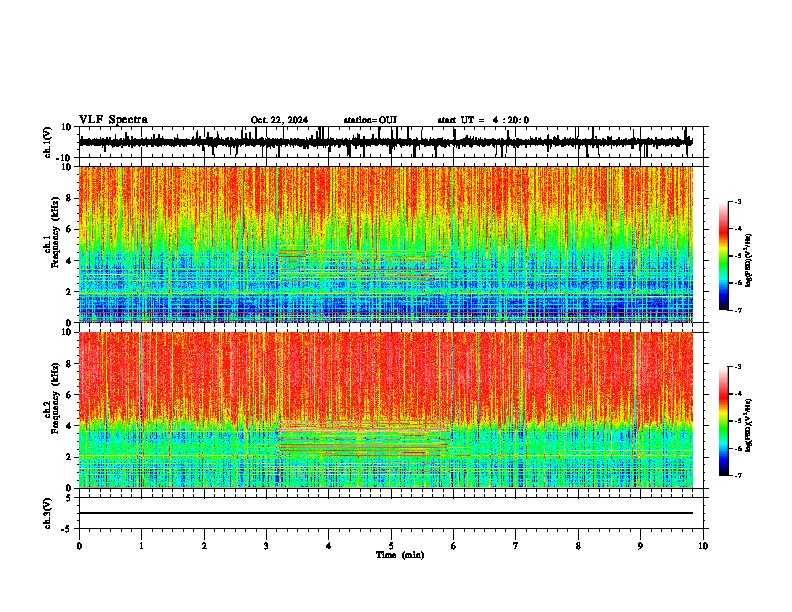Click the "station=OUI" header label
This screenshot has height=612, width=792.
(x=370, y=120)
